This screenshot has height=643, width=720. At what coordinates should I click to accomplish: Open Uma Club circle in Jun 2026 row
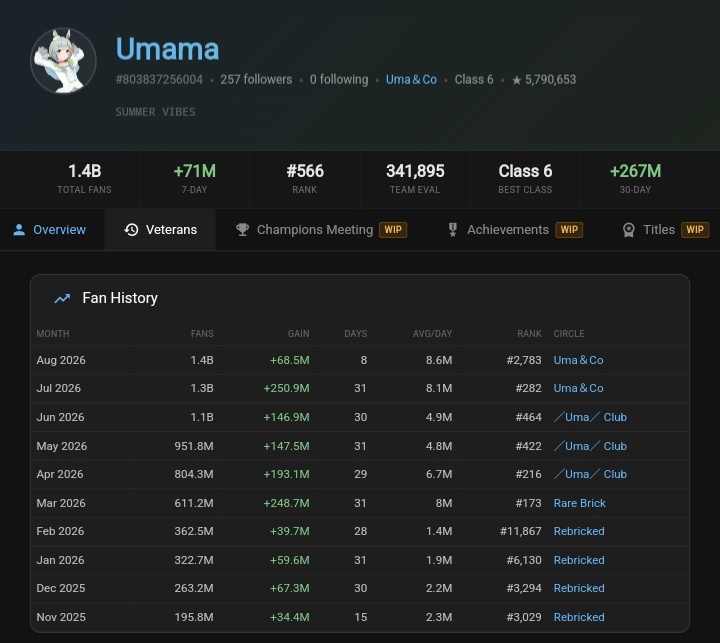[x=590, y=417]
